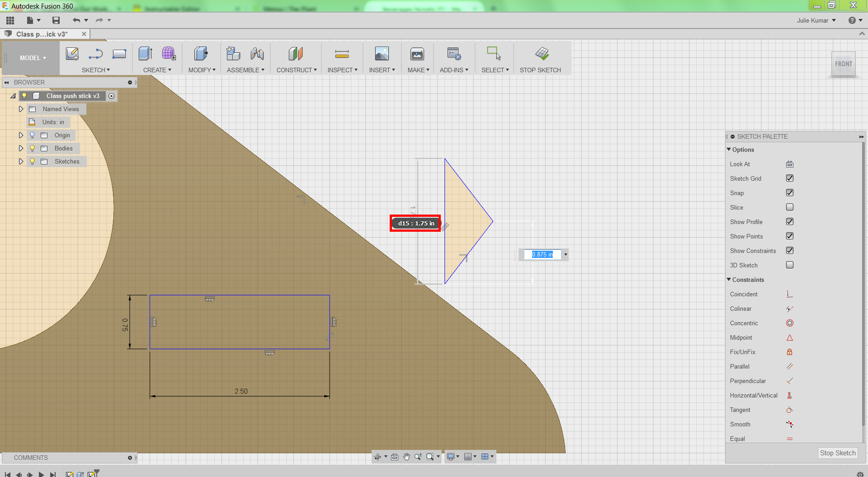Collapse the Constraints section in Sketch Palette
Image resolution: width=868 pixels, height=477 pixels.
pos(729,280)
